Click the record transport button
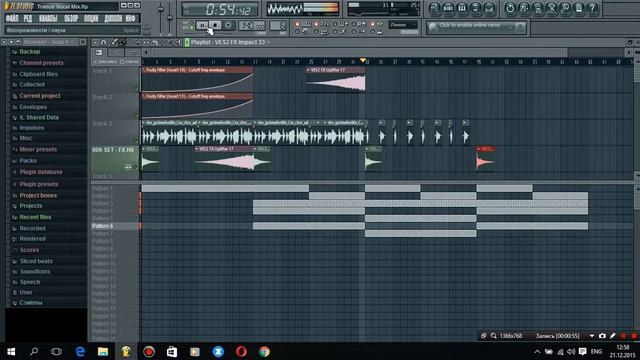This screenshot has height=360, width=640. click(229, 25)
